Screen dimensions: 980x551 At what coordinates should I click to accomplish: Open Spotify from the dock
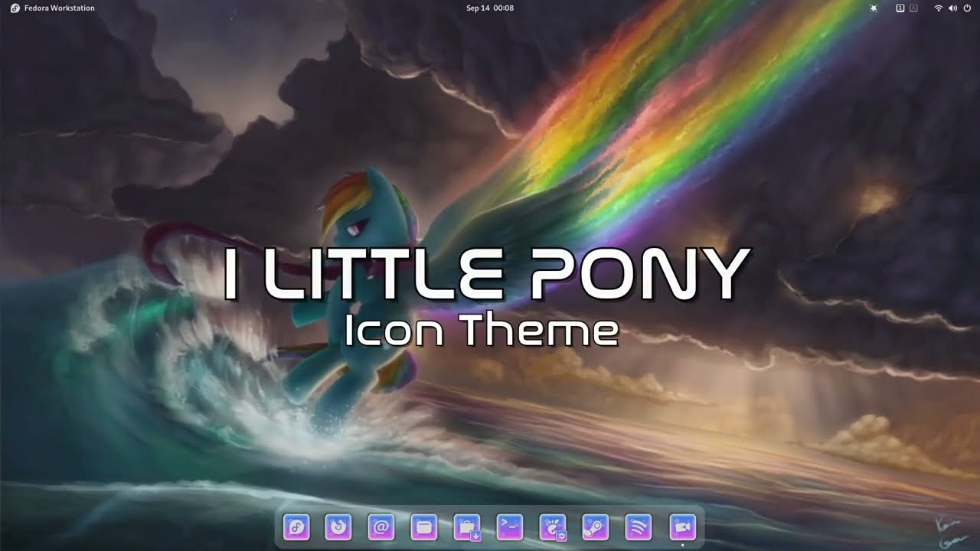tap(639, 527)
